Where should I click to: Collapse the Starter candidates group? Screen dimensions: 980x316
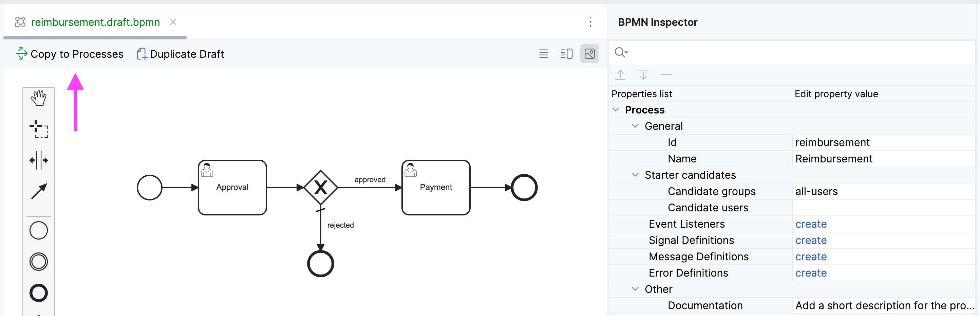635,175
